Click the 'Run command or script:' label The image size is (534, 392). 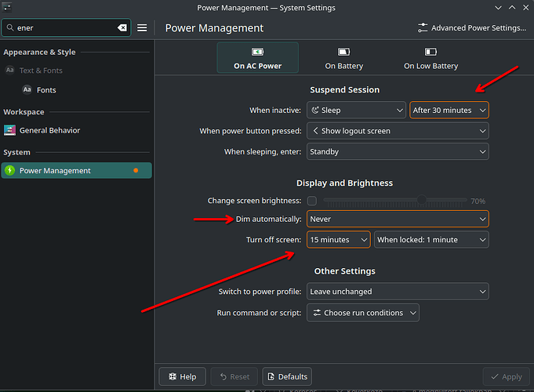260,313
